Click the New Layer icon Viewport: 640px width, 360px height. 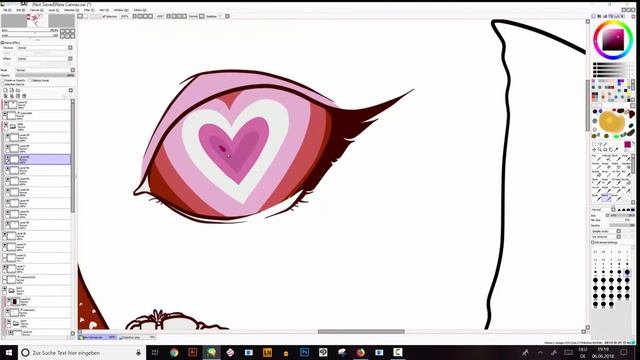coord(5,90)
